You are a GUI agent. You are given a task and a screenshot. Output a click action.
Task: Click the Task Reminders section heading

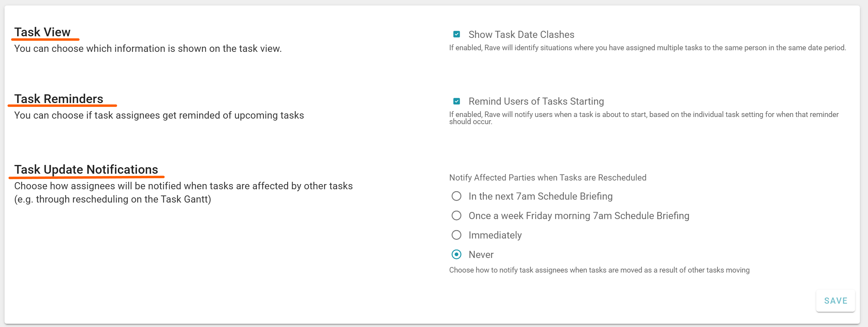point(59,99)
